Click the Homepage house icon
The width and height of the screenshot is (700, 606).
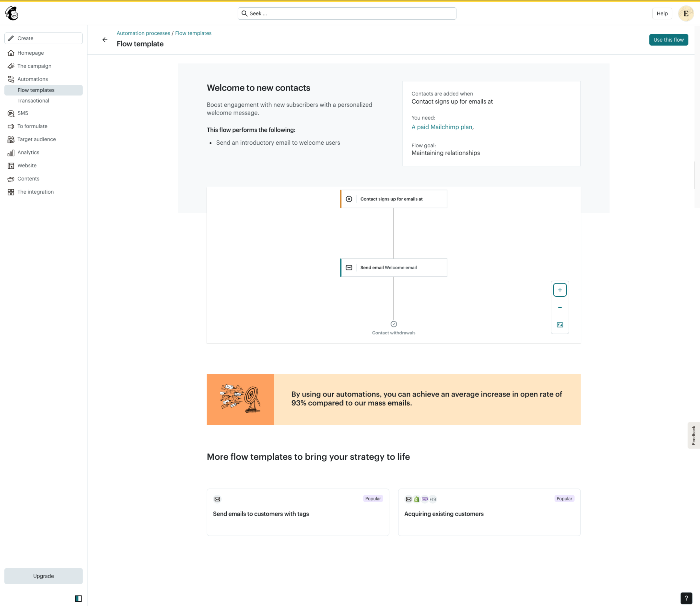point(11,53)
